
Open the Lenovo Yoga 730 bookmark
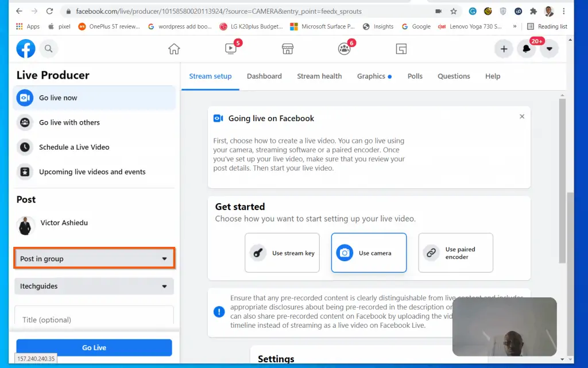(470, 26)
